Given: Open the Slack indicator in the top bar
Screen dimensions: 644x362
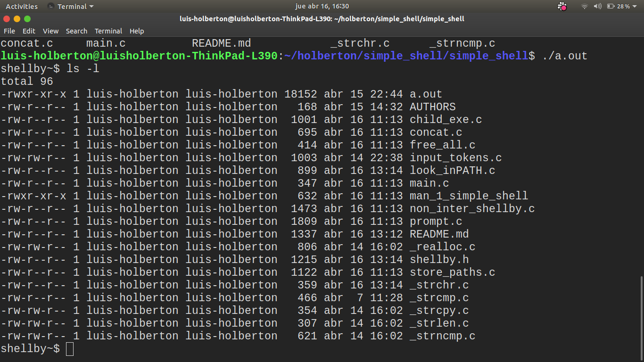Looking at the screenshot, I should point(562,6).
